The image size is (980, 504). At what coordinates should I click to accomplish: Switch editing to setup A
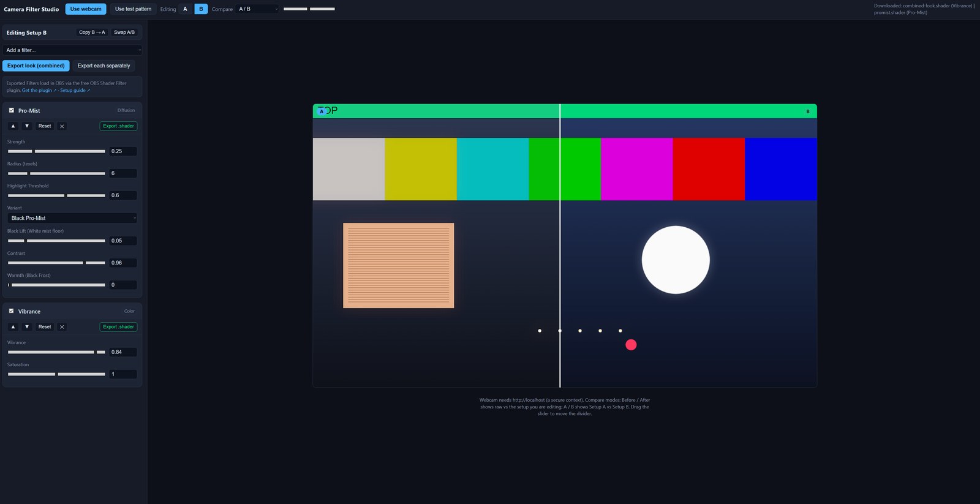(x=185, y=9)
